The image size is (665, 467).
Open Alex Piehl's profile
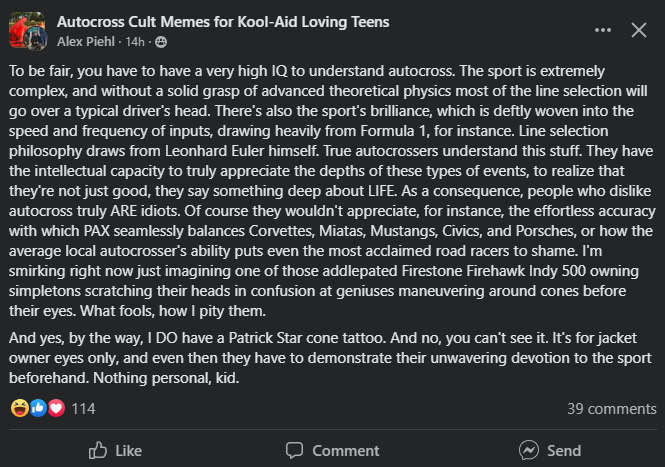tap(86, 42)
